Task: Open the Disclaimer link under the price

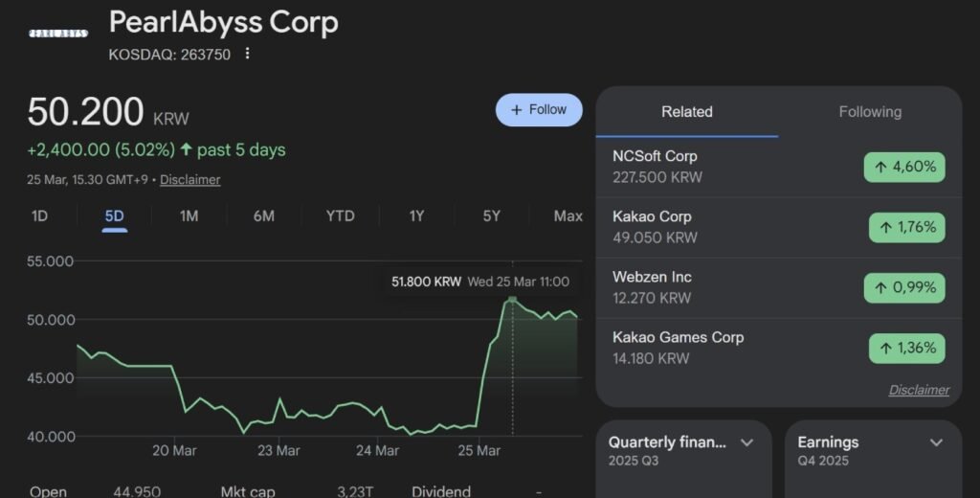Action: tap(189, 180)
